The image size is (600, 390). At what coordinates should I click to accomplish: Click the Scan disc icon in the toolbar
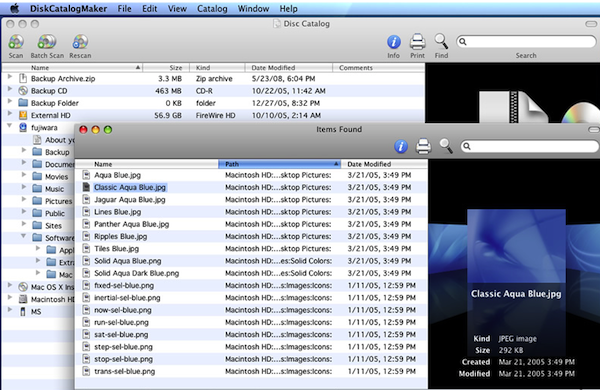point(16,42)
